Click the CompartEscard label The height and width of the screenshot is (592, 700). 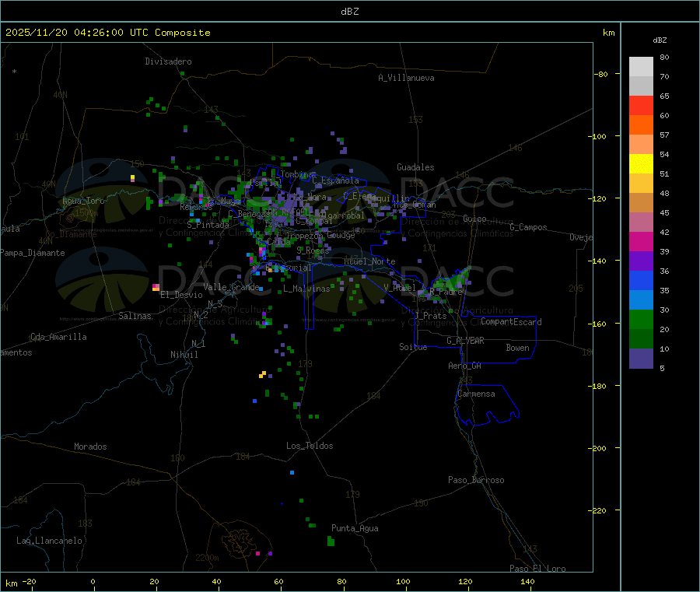(x=511, y=322)
